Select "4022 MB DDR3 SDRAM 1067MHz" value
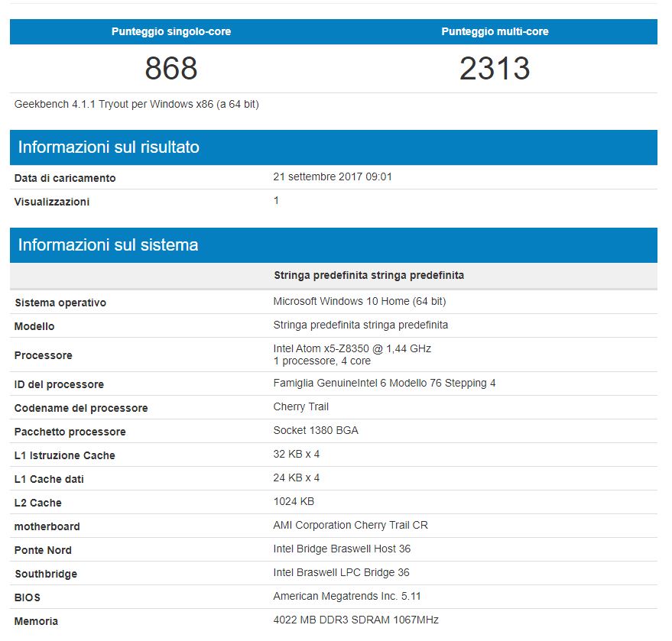The width and height of the screenshot is (672, 641). pyautogui.click(x=356, y=620)
